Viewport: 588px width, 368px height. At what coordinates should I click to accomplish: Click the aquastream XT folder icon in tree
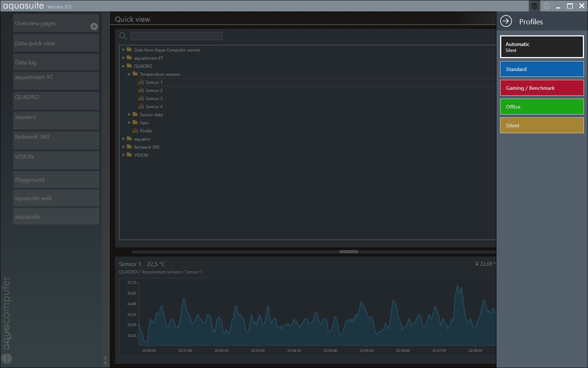pos(129,58)
